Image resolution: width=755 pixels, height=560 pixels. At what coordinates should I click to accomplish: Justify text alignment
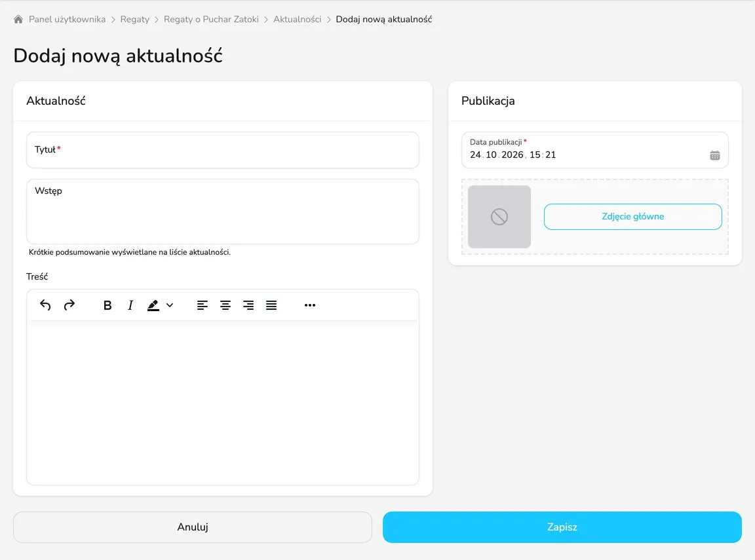(x=271, y=305)
